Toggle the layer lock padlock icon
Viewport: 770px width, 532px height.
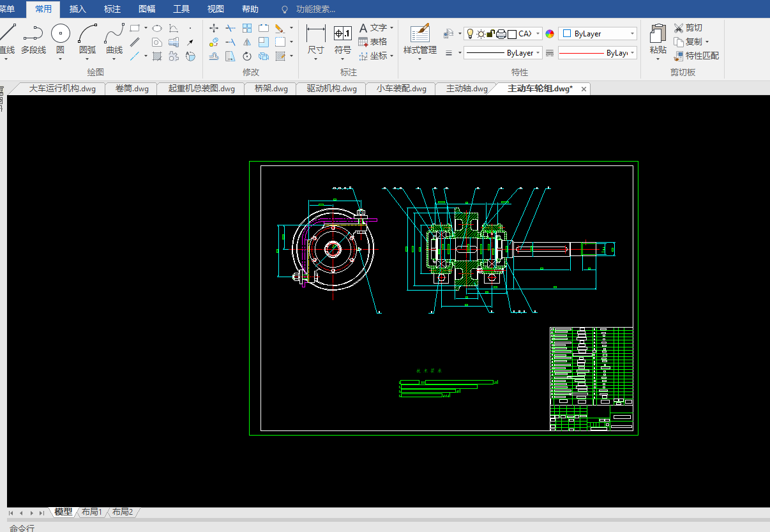(490, 34)
